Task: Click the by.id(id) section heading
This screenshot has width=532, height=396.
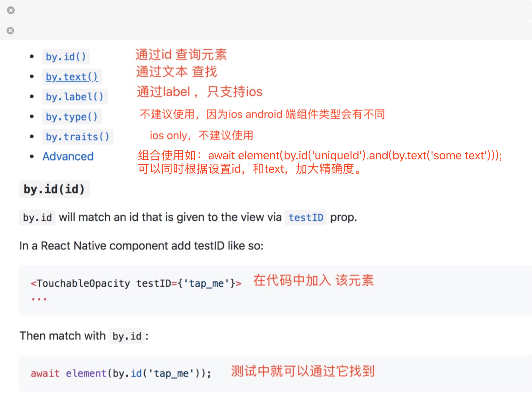Action: tap(54, 189)
